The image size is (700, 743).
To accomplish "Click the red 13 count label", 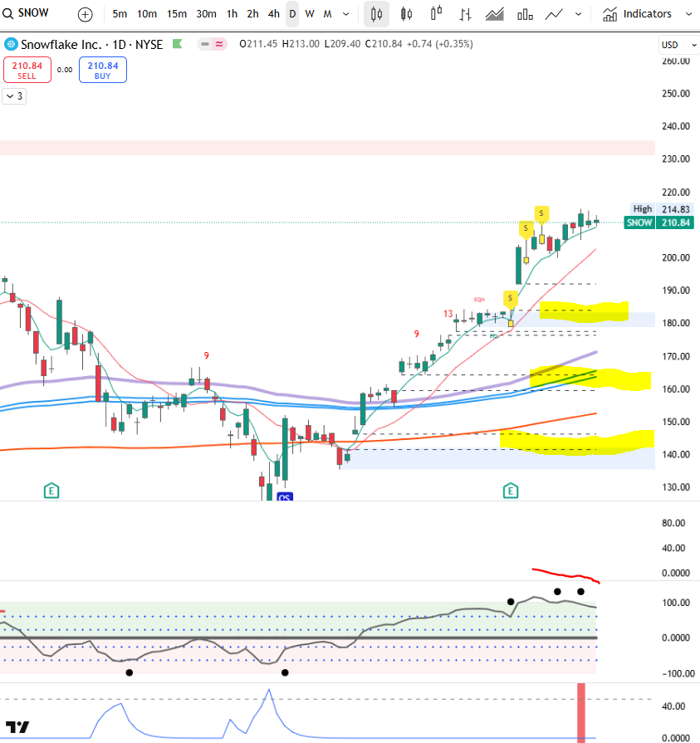I will click(448, 314).
